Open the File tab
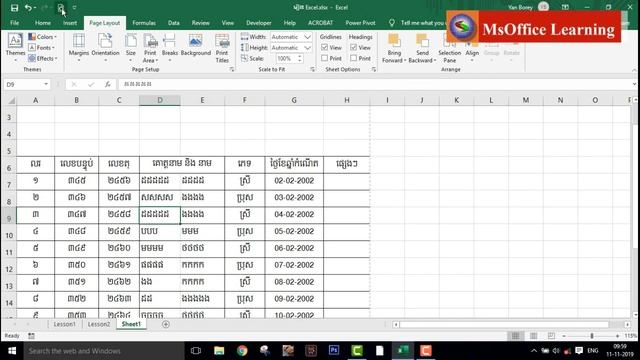The image size is (640, 360). pyautogui.click(x=15, y=23)
